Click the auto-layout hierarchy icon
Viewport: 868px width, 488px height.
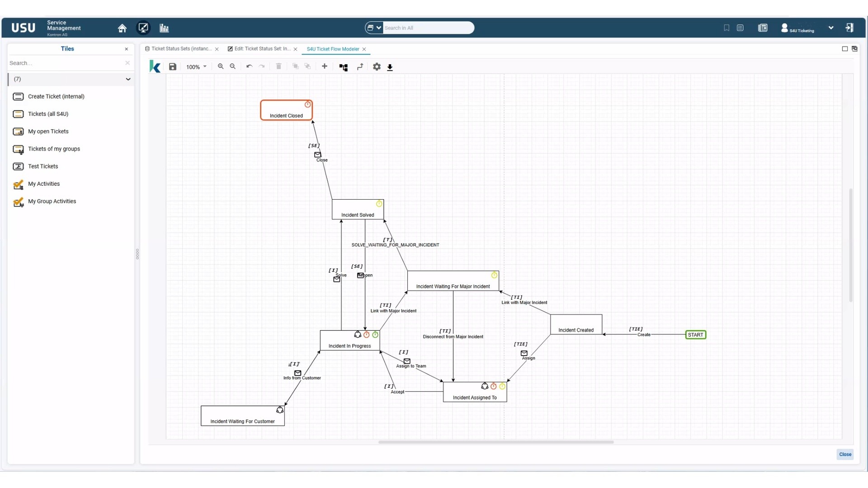tap(344, 67)
